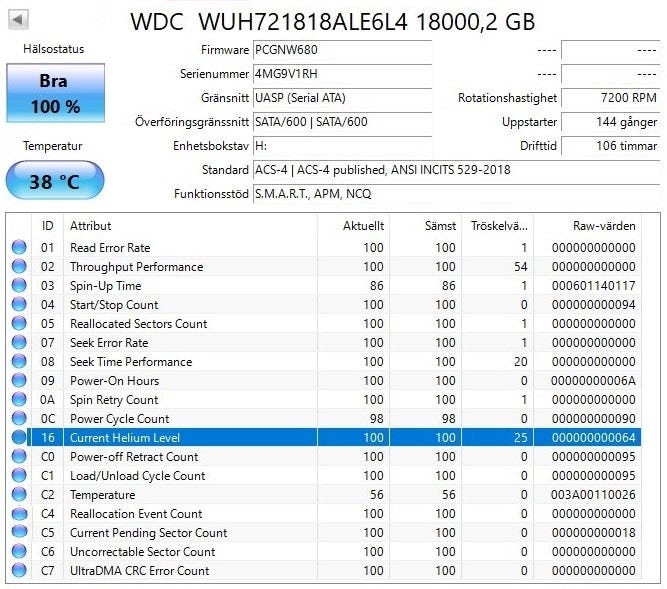Select the Throughput Performance attribute text
Viewport: 667px width, 589px height.
click(x=137, y=267)
